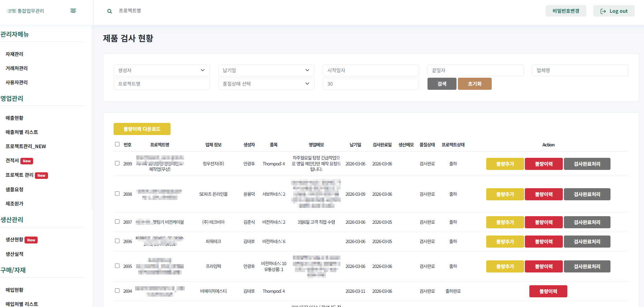This screenshot has width=644, height=307.
Task: Click the New badge next to 생산현황
Action: coord(31,240)
